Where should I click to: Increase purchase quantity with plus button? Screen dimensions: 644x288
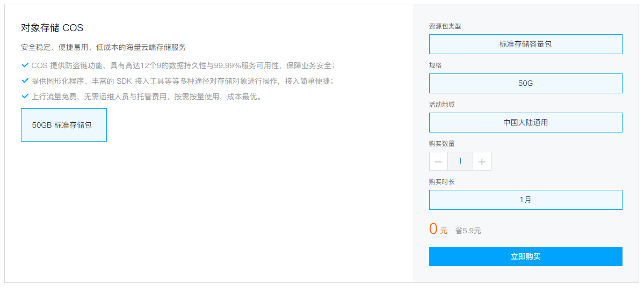point(482,161)
